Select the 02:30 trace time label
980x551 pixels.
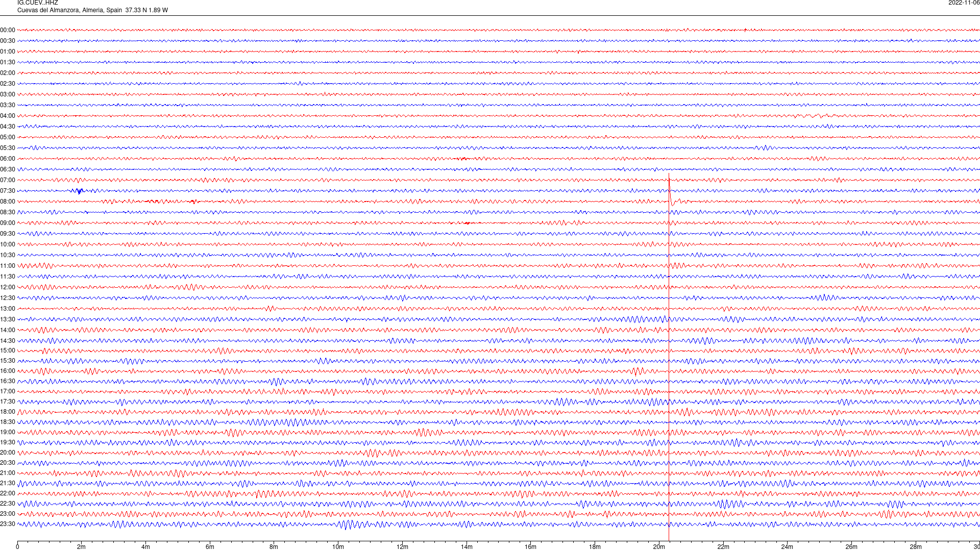pos(8,84)
